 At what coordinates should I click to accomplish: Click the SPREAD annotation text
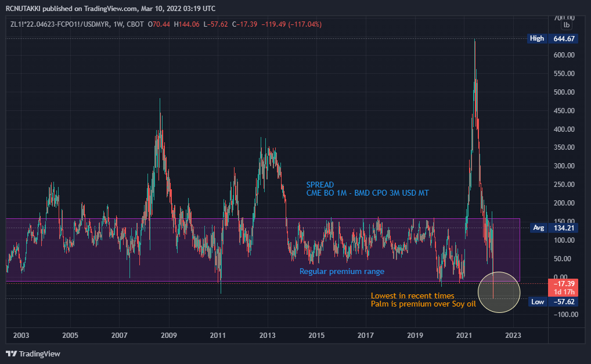[320, 185]
